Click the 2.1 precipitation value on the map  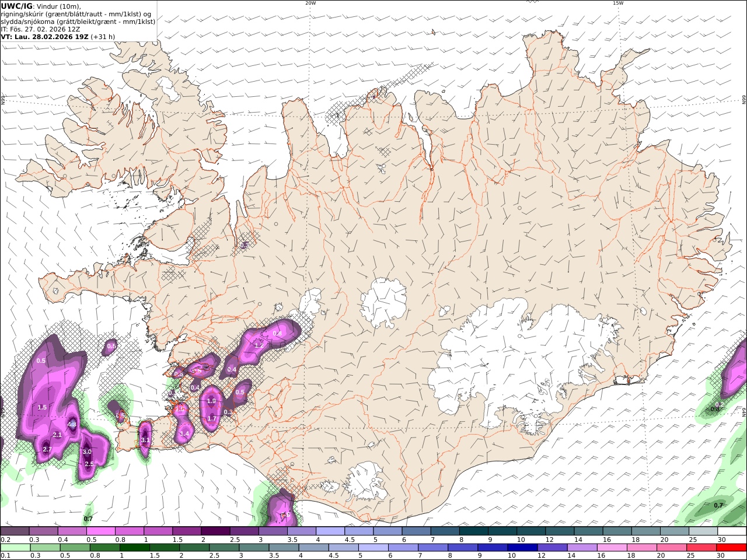pos(57,435)
